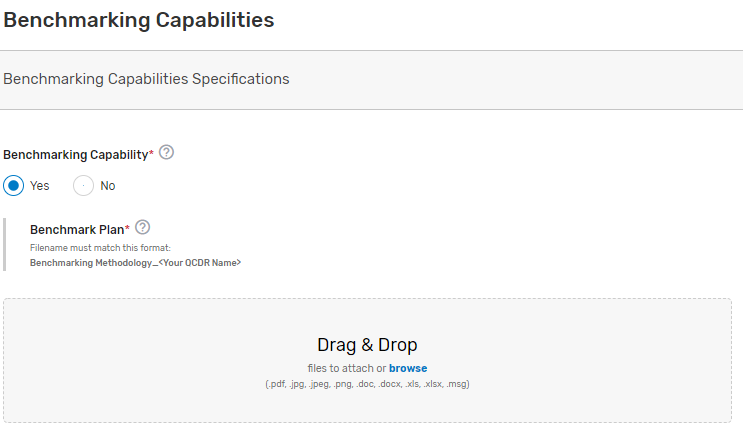Click the Benchmarking Capability field label
Screen dimensions: 743x444
75,154
